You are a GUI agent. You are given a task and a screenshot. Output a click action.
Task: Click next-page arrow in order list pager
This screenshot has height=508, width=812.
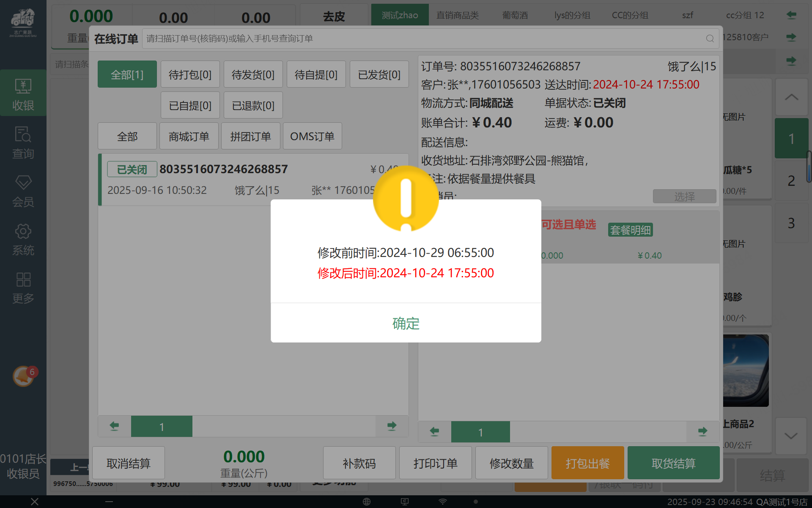392,426
